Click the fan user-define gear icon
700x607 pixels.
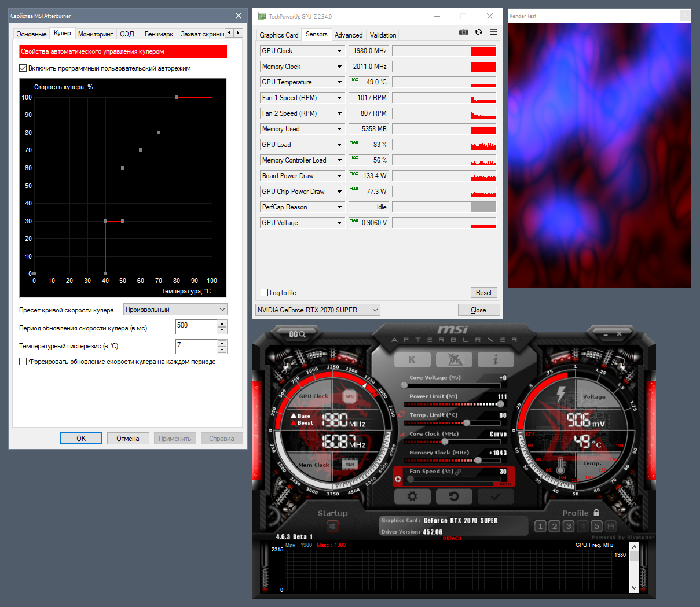(398, 479)
